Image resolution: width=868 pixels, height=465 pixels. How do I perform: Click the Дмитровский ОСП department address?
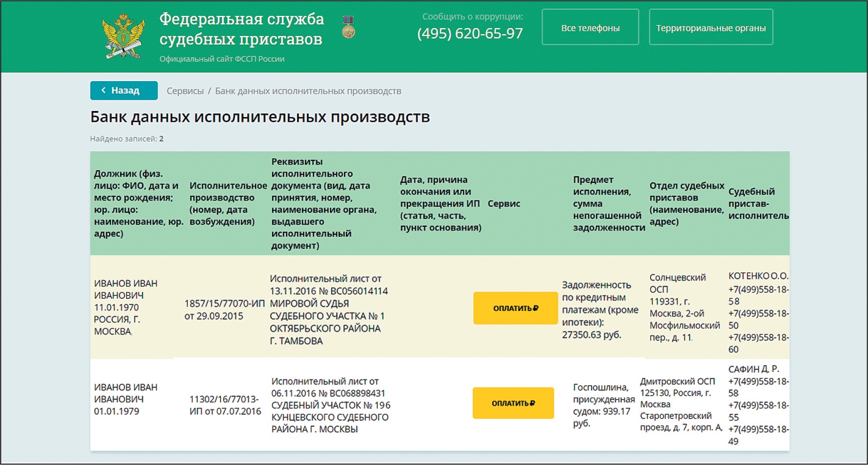pyautogui.click(x=680, y=404)
